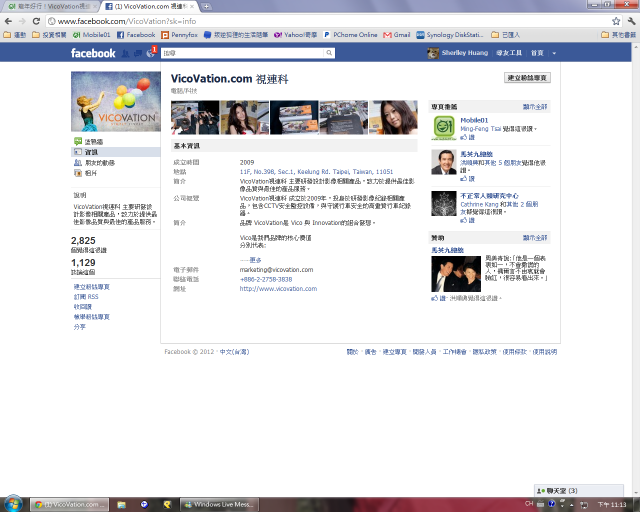
Task: Click the Chinese (Taiwan) language footer link
Action: coord(234,352)
